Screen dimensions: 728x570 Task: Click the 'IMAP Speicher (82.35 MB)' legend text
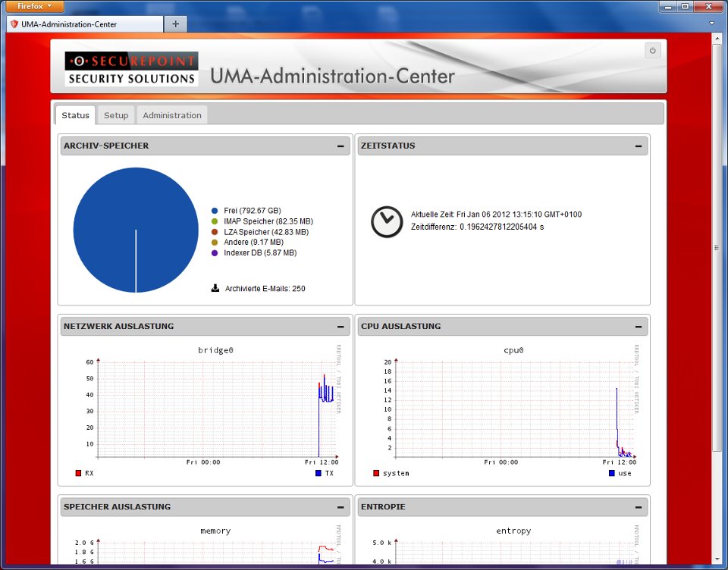coord(268,221)
